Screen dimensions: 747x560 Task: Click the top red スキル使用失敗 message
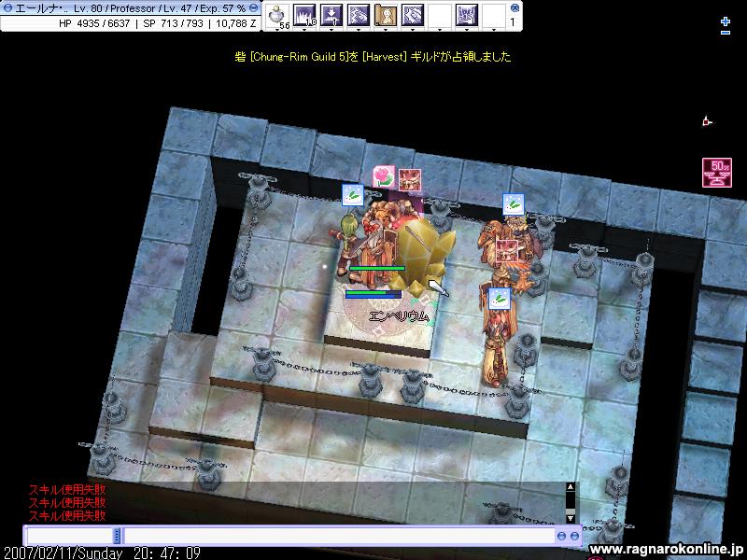point(67,489)
